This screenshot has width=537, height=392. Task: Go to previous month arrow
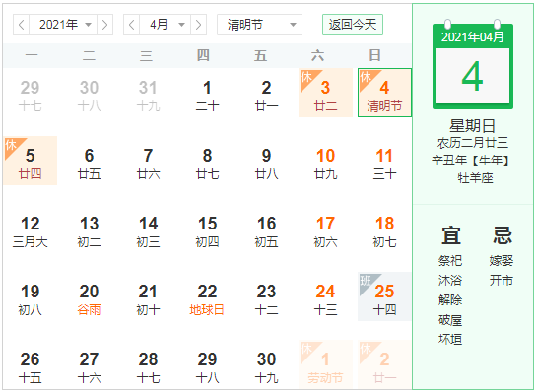coord(131,25)
